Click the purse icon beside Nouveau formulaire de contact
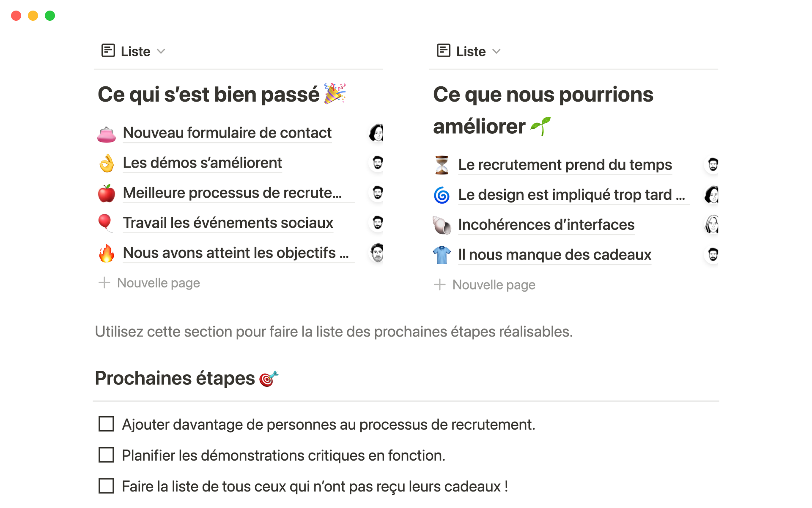812x508 pixels. pyautogui.click(x=107, y=134)
